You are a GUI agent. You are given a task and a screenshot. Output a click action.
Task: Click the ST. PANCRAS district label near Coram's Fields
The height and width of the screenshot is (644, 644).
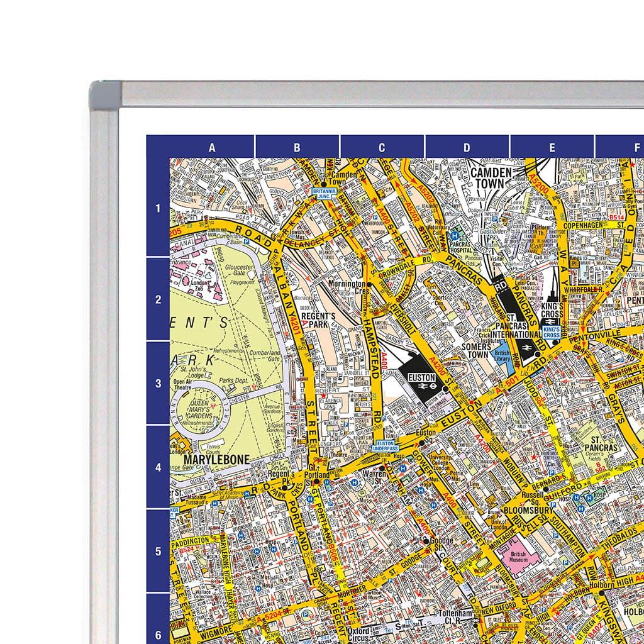point(601,443)
